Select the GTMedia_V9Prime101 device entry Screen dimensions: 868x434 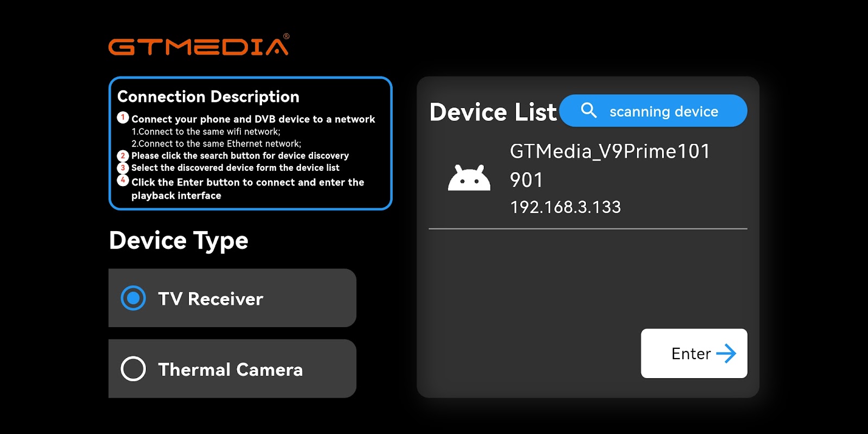click(x=588, y=179)
